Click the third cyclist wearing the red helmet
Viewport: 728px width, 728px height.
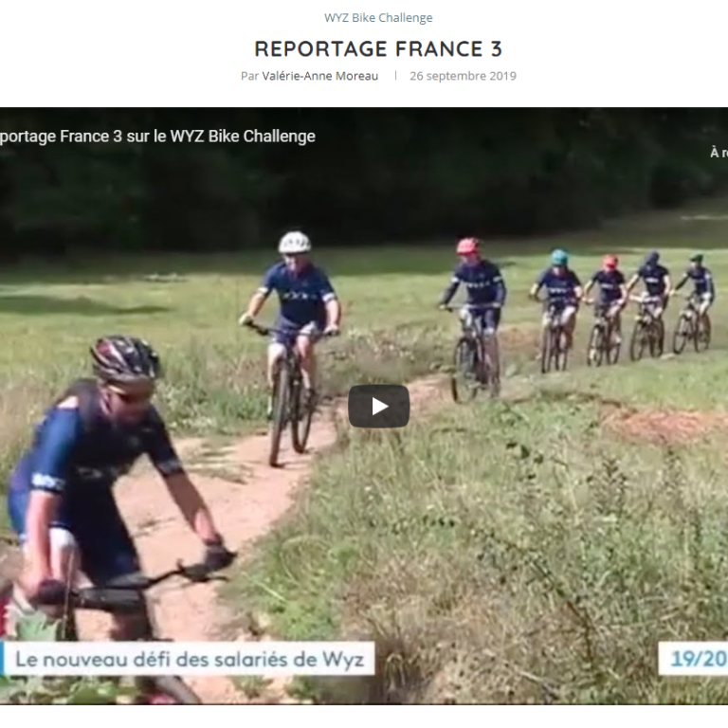click(x=474, y=316)
